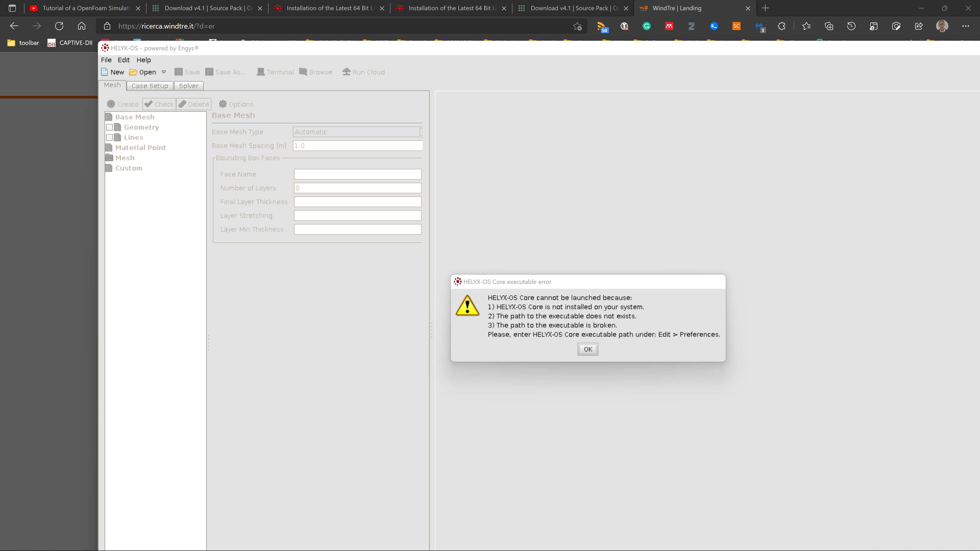980x551 pixels.
Task: Open the Base Mesh Type dropdown
Action: pos(421,132)
